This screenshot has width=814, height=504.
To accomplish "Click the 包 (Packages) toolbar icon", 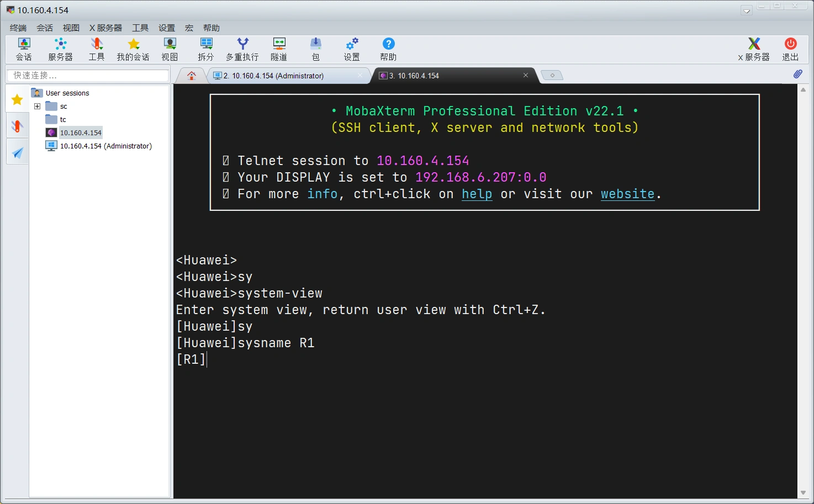I will 315,49.
